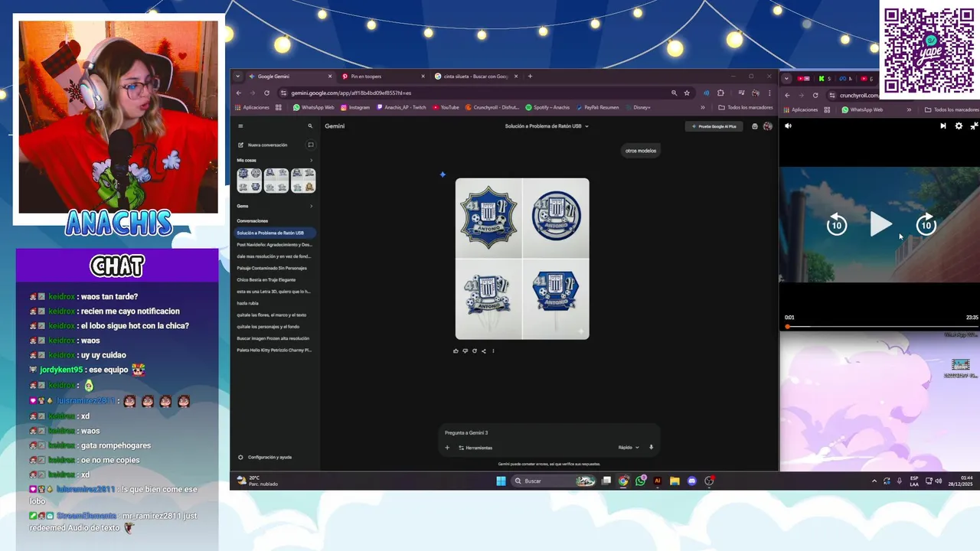This screenshot has height=551, width=980.
Task: Expand the Gems section arrow
Action: click(x=311, y=206)
